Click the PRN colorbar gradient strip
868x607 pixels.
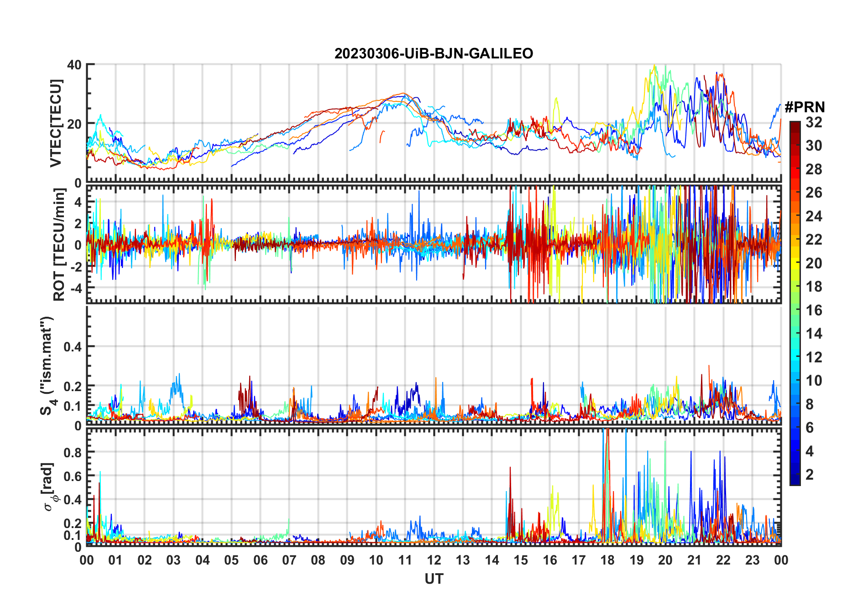point(795,303)
